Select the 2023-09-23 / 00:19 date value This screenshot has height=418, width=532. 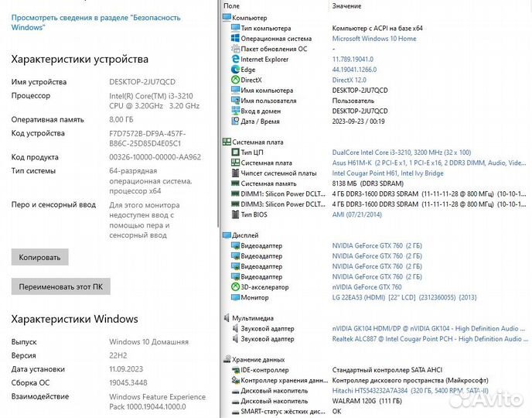click(x=358, y=122)
